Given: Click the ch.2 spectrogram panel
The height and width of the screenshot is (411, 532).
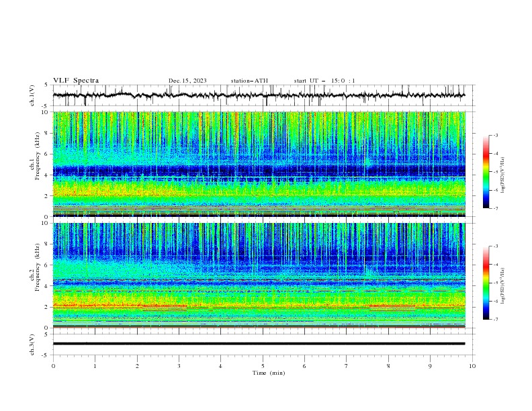Looking at the screenshot, I should point(259,275).
